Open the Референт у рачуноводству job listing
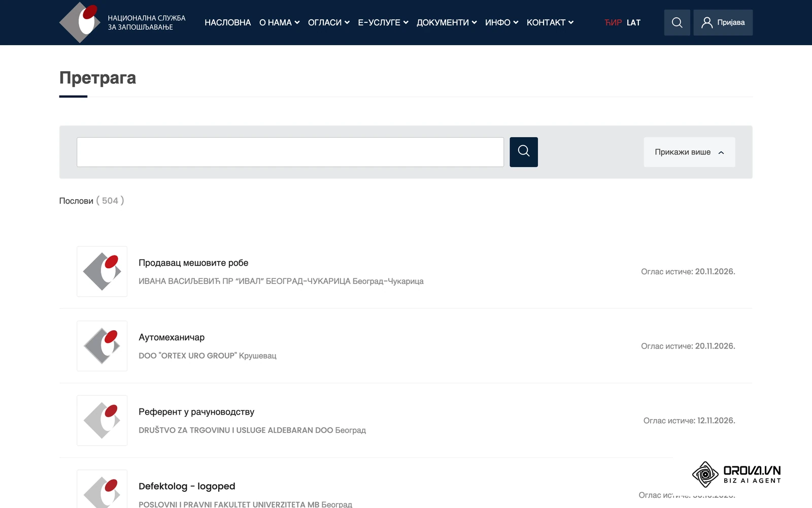Image resolution: width=812 pixels, height=508 pixels. 196,412
